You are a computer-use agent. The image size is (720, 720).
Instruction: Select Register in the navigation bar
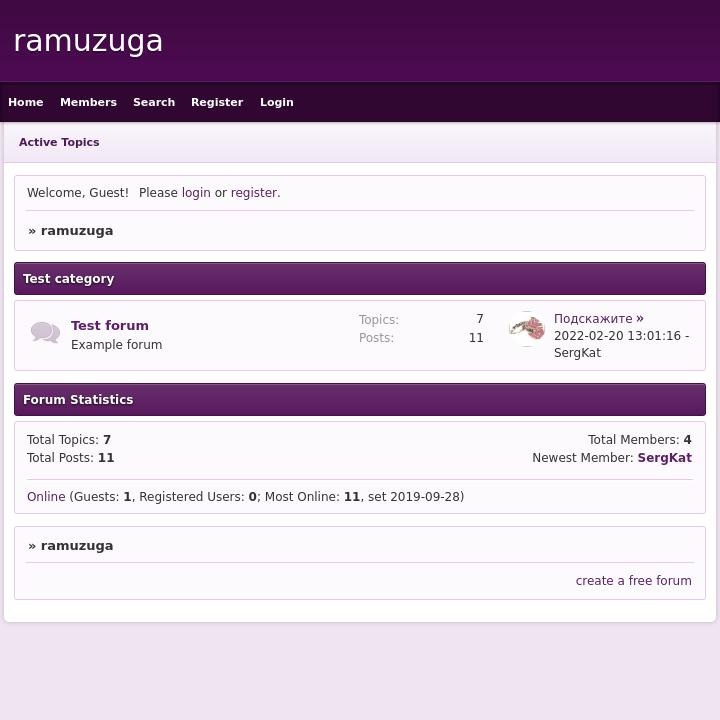pyautogui.click(x=217, y=102)
